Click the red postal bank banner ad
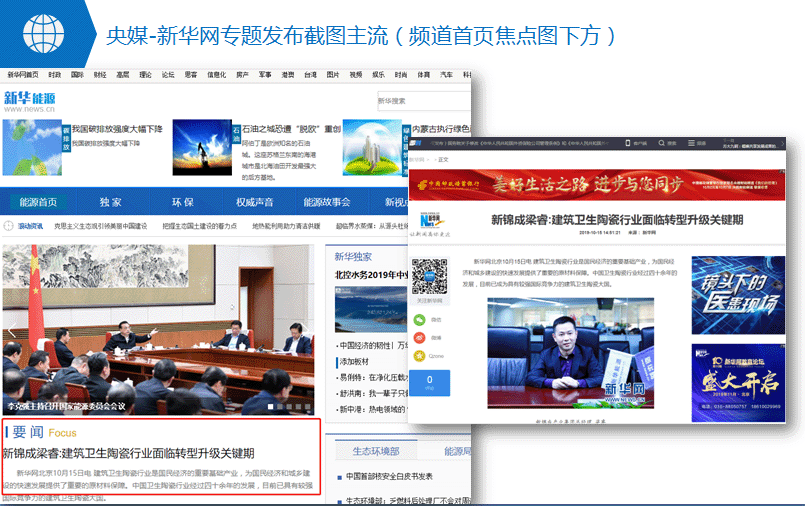805x506 pixels. pos(597,185)
